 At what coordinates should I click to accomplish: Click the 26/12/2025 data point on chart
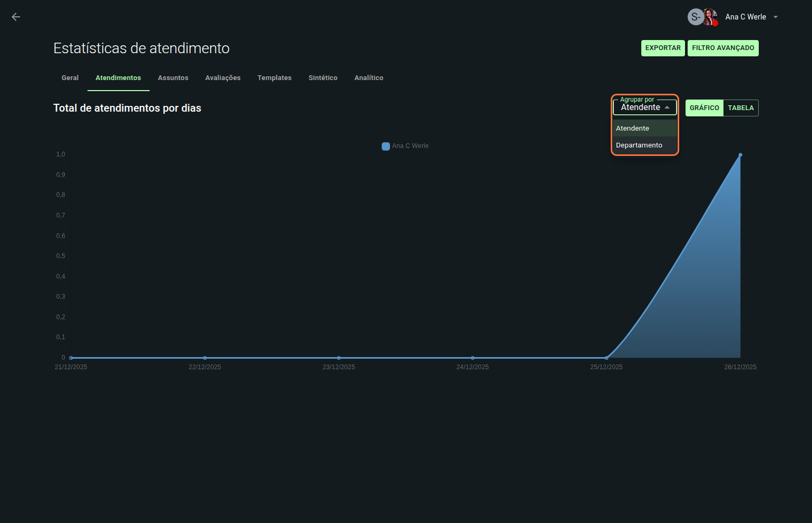click(740, 155)
